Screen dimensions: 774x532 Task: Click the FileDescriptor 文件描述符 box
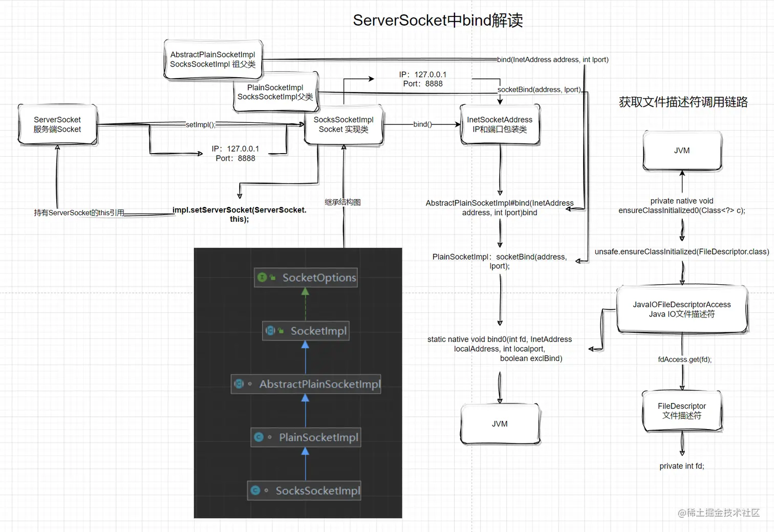point(682,411)
